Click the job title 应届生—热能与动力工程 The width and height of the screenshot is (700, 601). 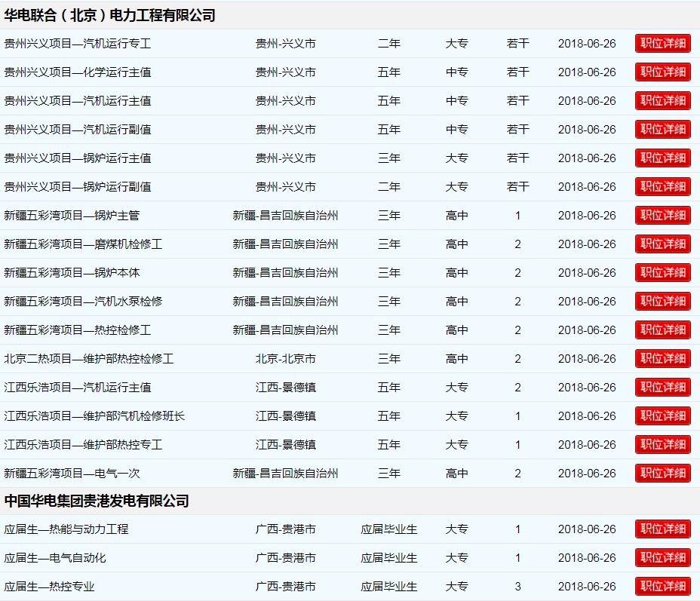[66, 529]
